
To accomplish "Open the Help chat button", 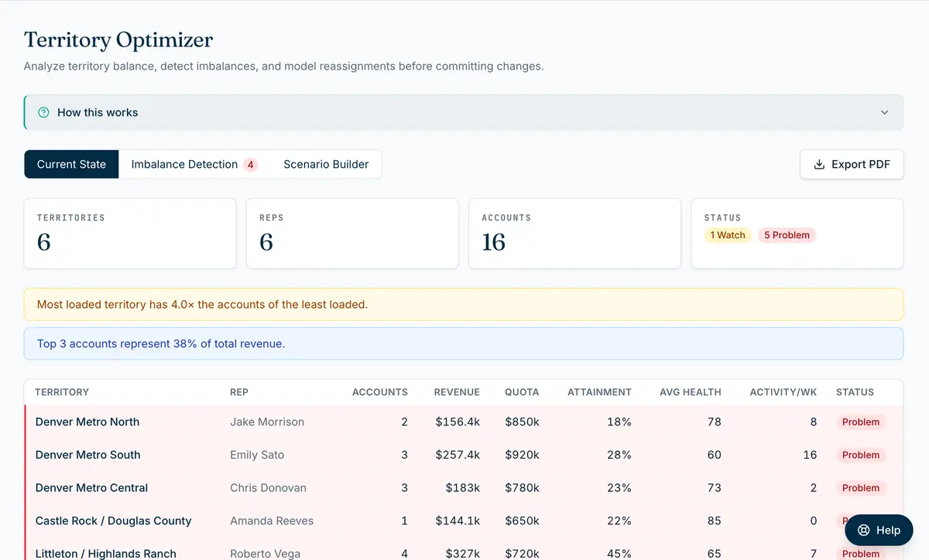I will pos(879,530).
